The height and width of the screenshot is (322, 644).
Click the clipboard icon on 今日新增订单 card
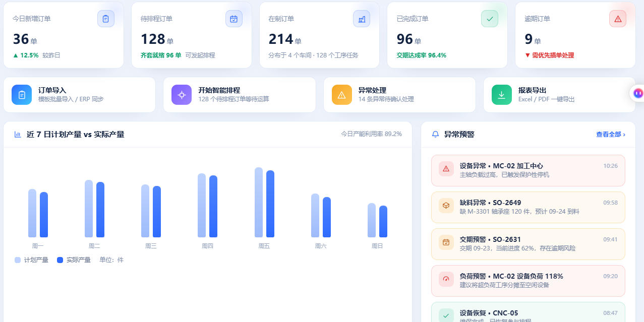[105, 19]
